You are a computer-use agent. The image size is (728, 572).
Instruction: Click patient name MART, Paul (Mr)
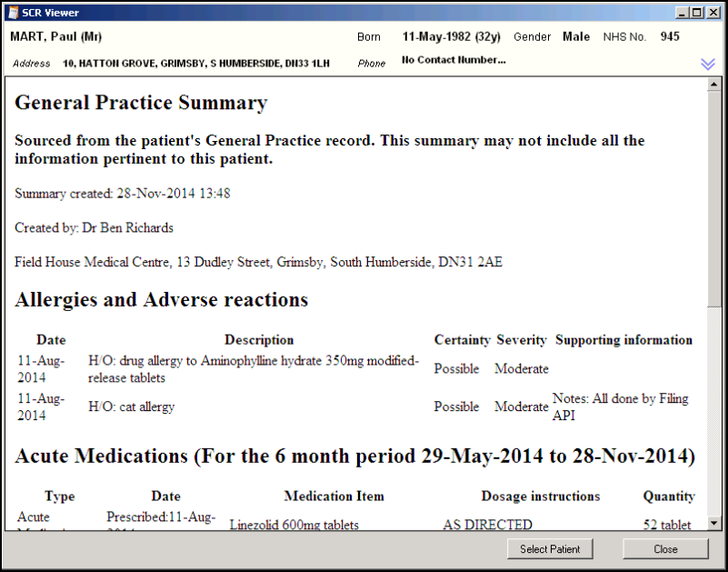[x=55, y=37]
